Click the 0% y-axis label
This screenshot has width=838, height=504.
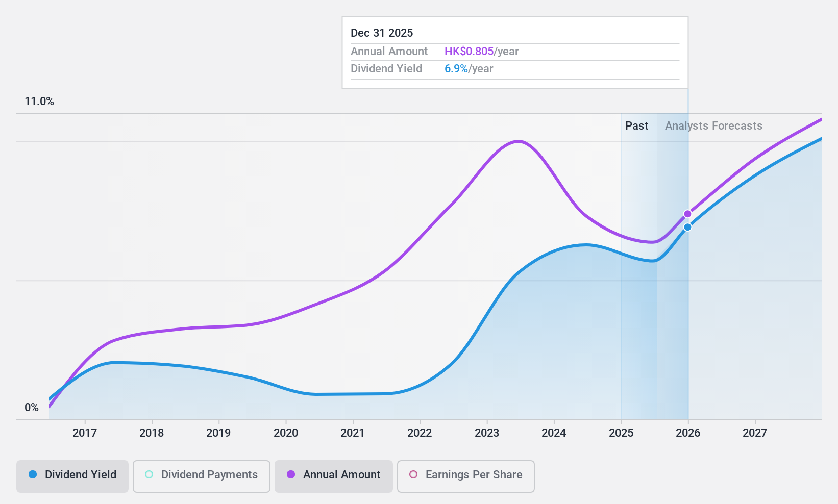pos(32,408)
